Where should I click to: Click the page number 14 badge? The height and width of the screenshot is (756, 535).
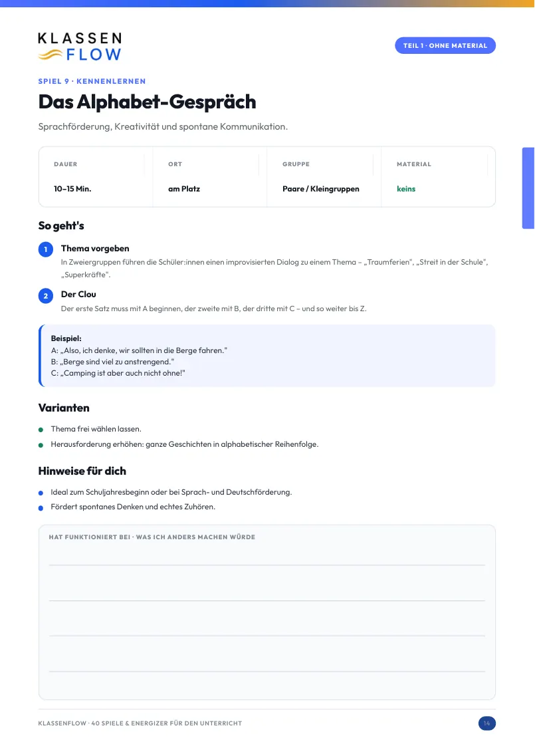pos(486,723)
